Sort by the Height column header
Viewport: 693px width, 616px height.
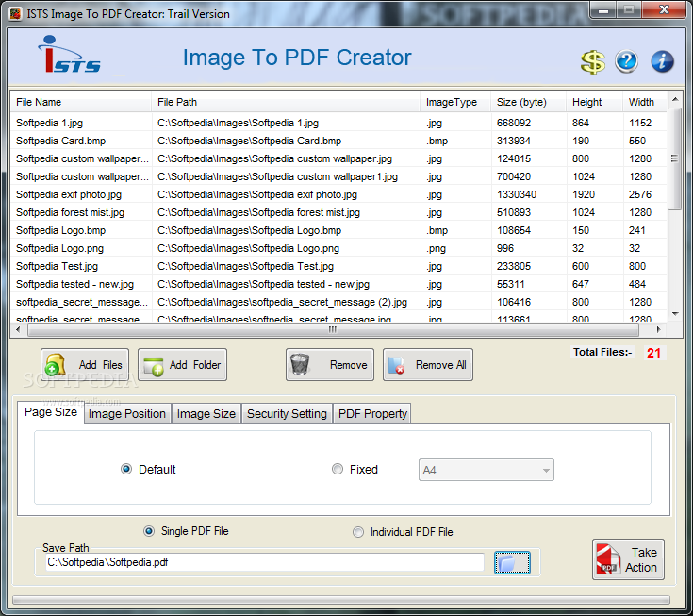point(594,102)
